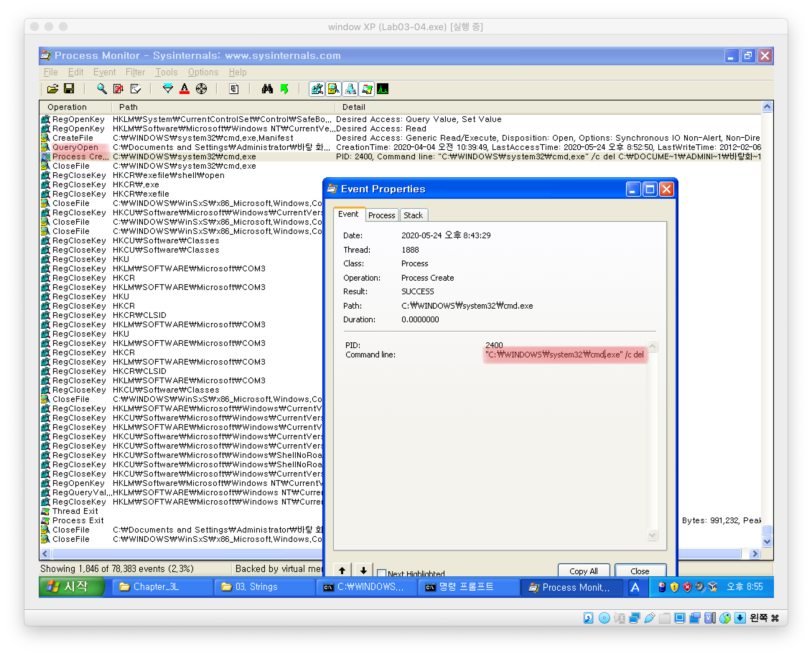The width and height of the screenshot is (812, 656).
Task: Clear the display with the eraser icon
Action: click(x=135, y=89)
